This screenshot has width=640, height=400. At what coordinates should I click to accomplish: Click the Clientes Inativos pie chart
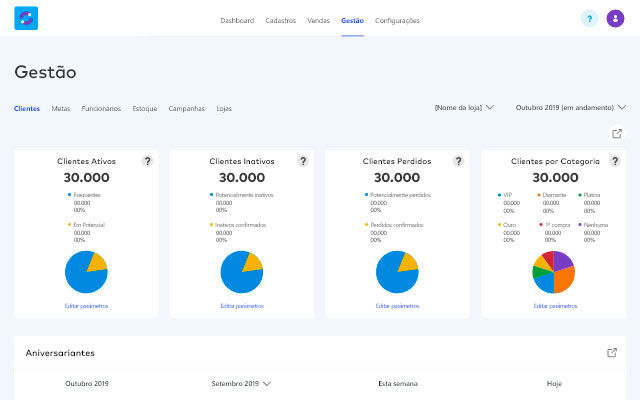pos(241,272)
